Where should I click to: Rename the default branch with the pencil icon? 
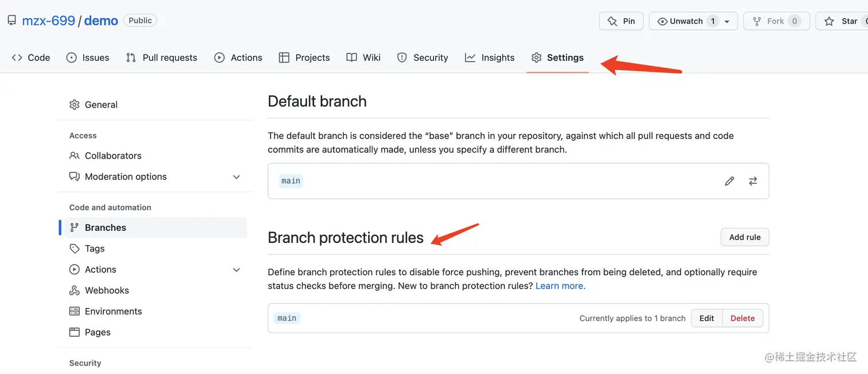click(x=729, y=181)
